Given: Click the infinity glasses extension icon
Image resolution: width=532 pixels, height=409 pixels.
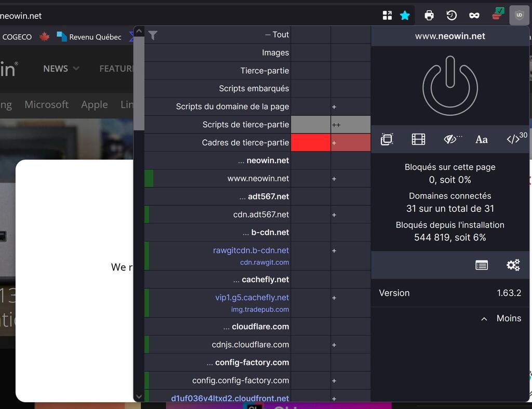Looking at the screenshot, I should [474, 15].
